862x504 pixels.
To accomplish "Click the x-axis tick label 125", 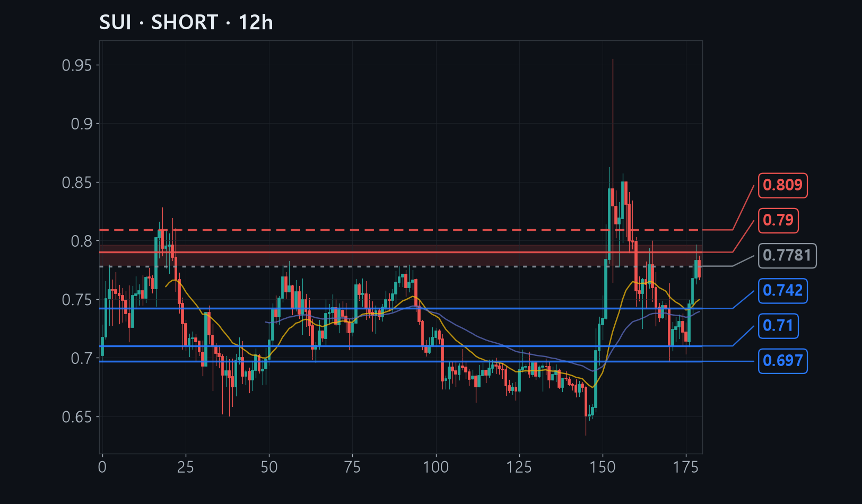I will coord(519,467).
